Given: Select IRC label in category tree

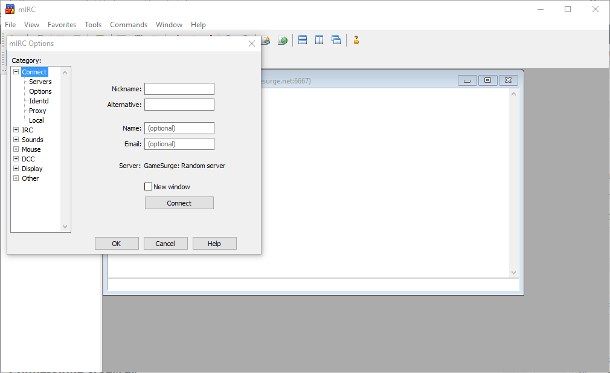Looking at the screenshot, I should click(x=27, y=130).
